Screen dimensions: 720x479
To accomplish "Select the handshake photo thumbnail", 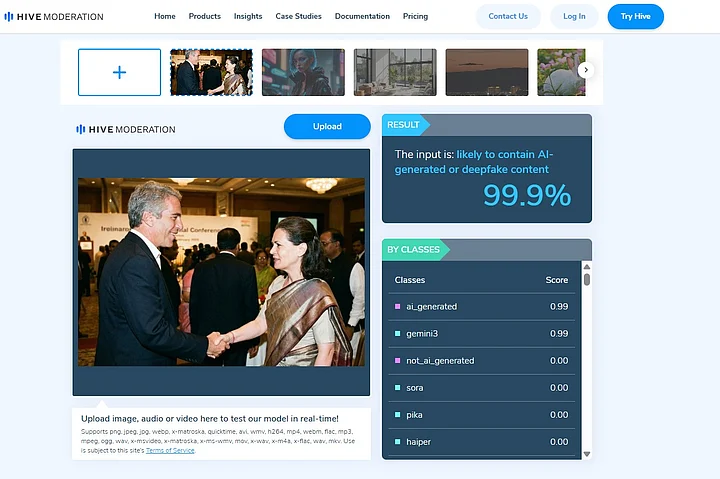I will coord(211,72).
